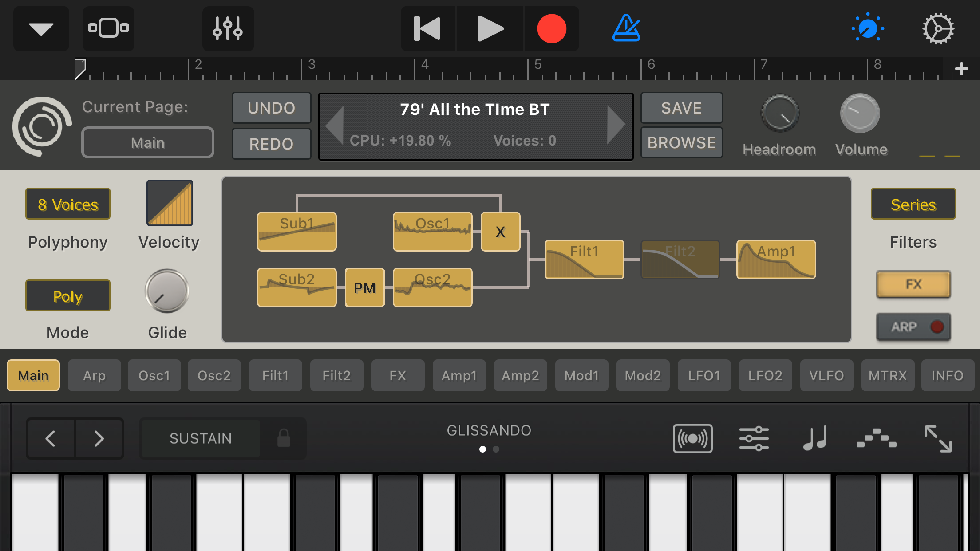Adjust the Glide knob
The height and width of the screenshot is (551, 980).
pyautogui.click(x=167, y=291)
